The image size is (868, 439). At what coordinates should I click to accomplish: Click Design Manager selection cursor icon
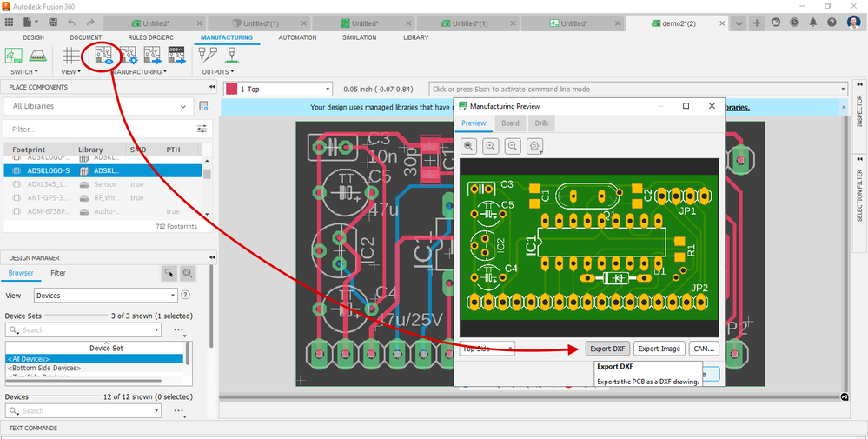[169, 273]
